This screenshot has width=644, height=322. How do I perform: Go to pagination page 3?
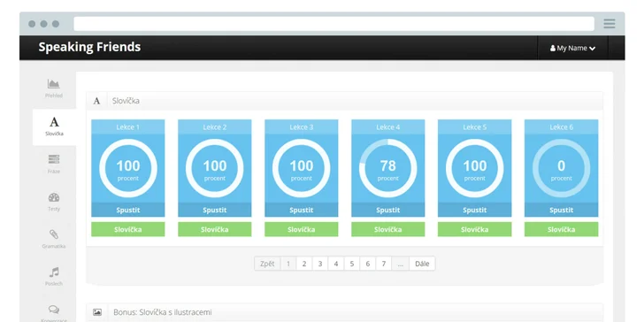(320, 264)
